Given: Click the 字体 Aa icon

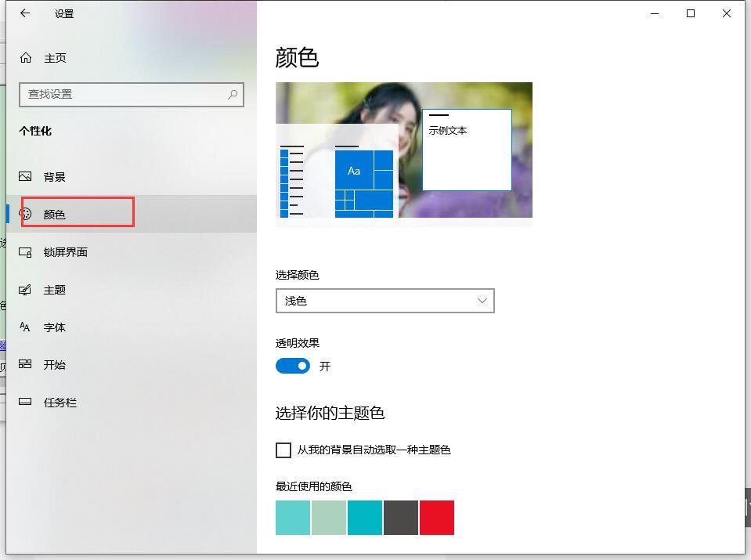Looking at the screenshot, I should 24,327.
